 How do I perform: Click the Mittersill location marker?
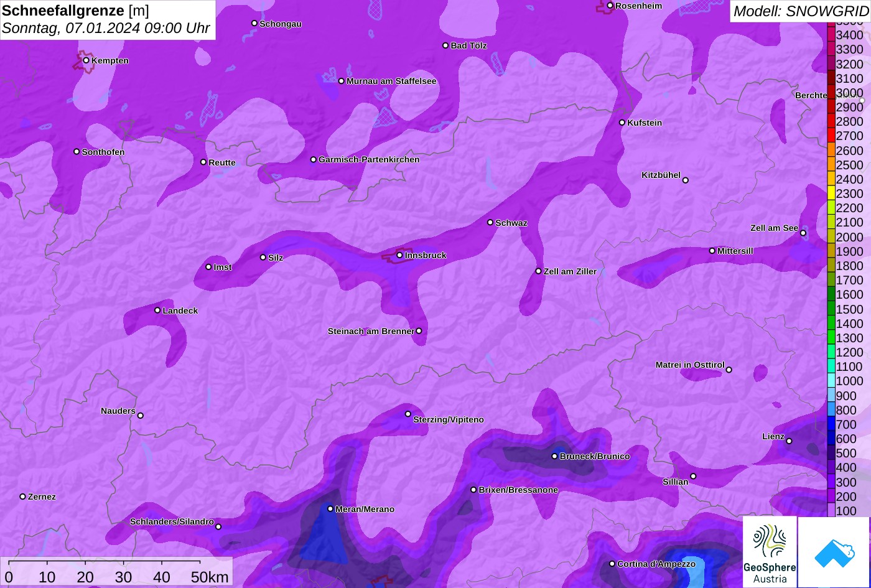712,251
